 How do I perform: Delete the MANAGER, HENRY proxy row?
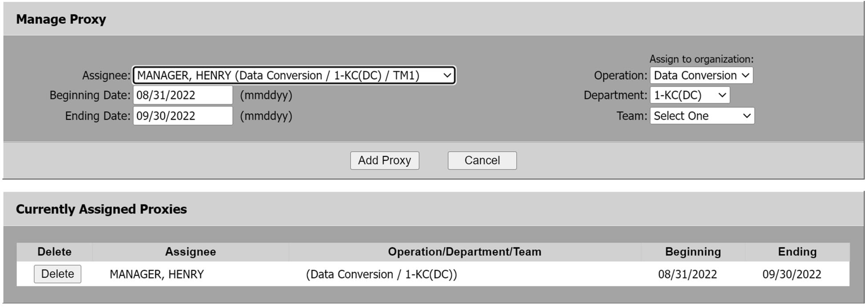coord(57,274)
